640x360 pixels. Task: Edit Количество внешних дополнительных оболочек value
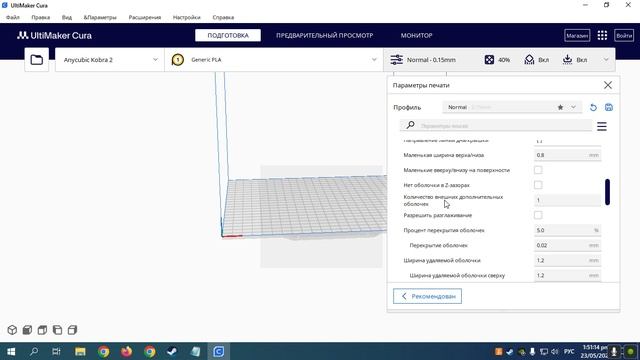click(567, 200)
